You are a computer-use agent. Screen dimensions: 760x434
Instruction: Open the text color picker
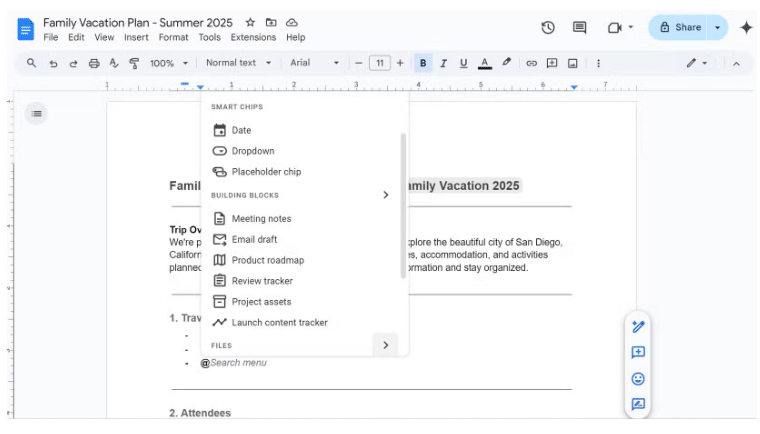(484, 63)
